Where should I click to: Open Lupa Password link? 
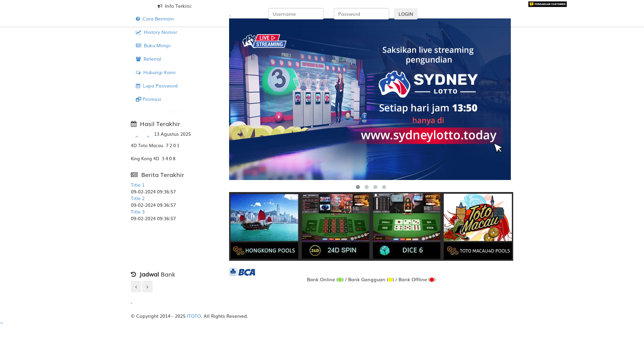pos(157,86)
